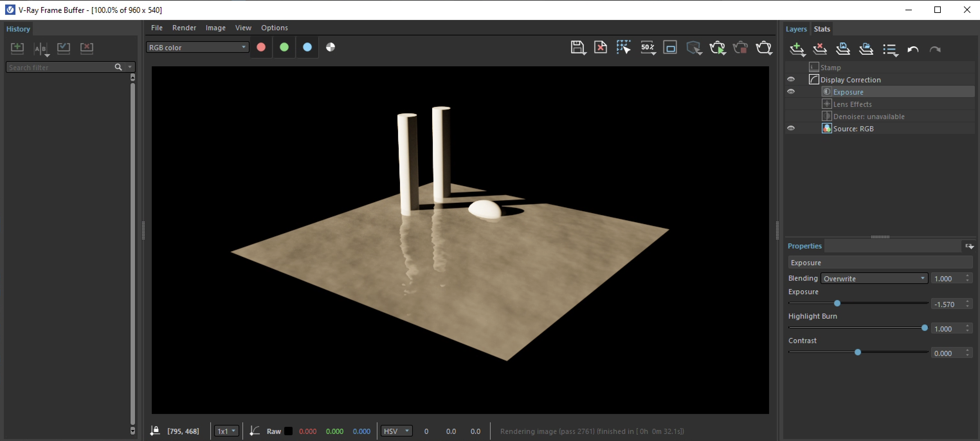Open the Blending mode dropdown showing Overwrite

click(x=874, y=278)
